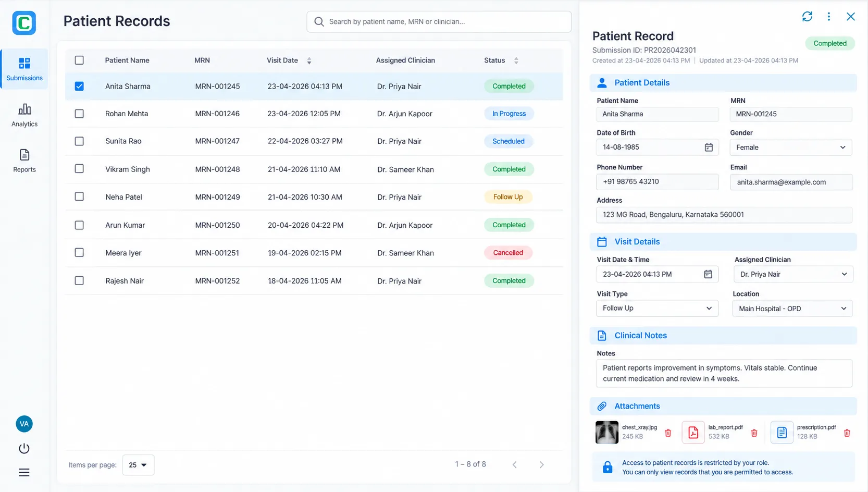Toggle the select-all checkbox in the table header

click(79, 60)
